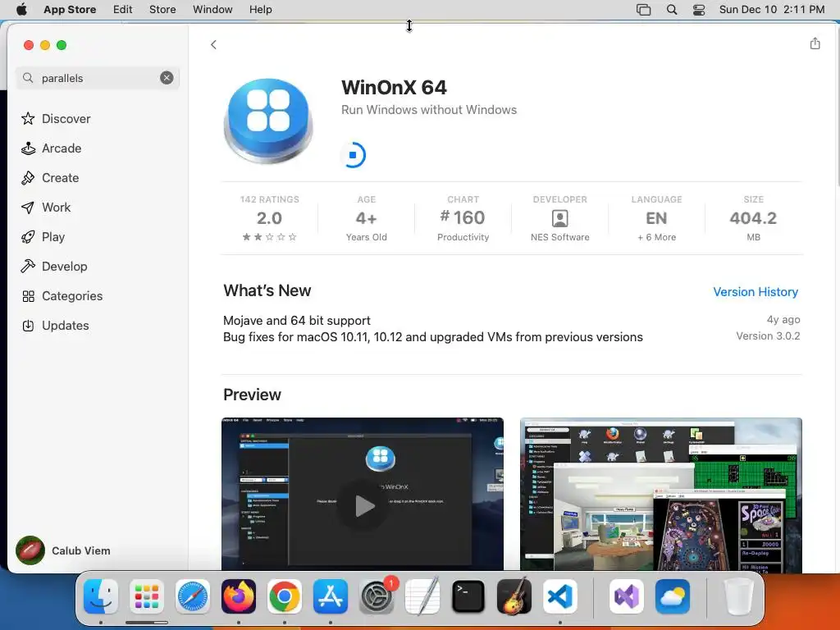Show languages EN + 6 More
The width and height of the screenshot is (840, 630).
[x=656, y=218]
